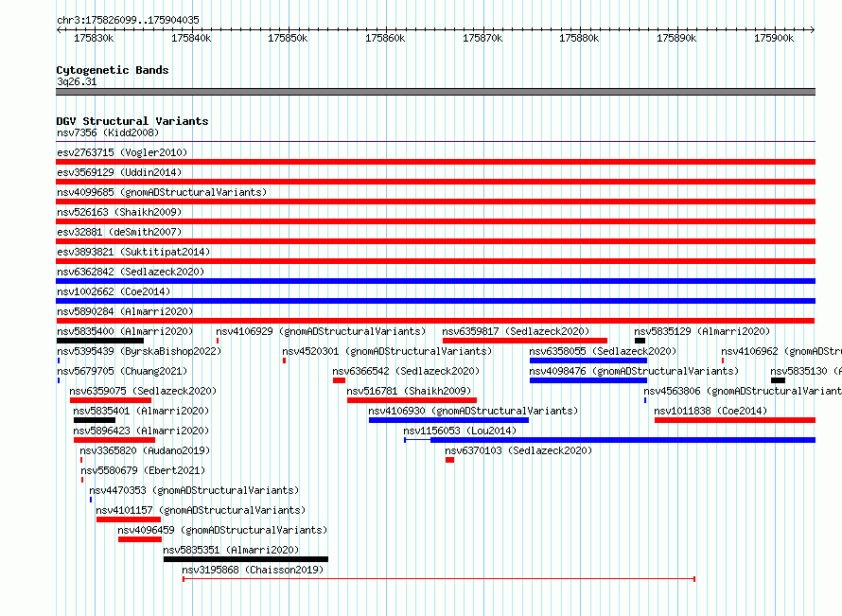Click the nsv1002662 (Coe2014) blue bar
The height and width of the screenshot is (616, 842).
[x=435, y=301]
